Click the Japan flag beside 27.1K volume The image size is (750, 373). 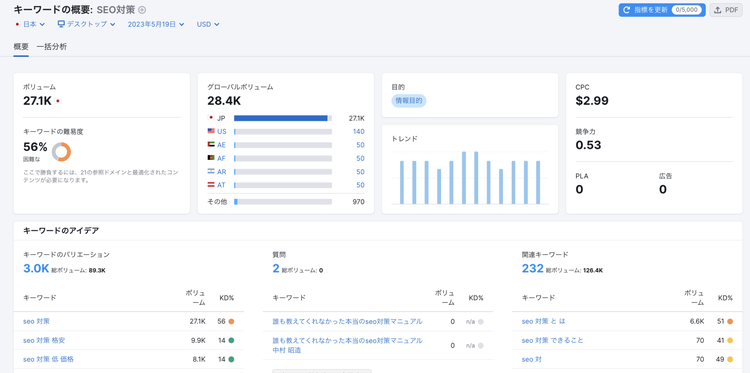point(58,101)
